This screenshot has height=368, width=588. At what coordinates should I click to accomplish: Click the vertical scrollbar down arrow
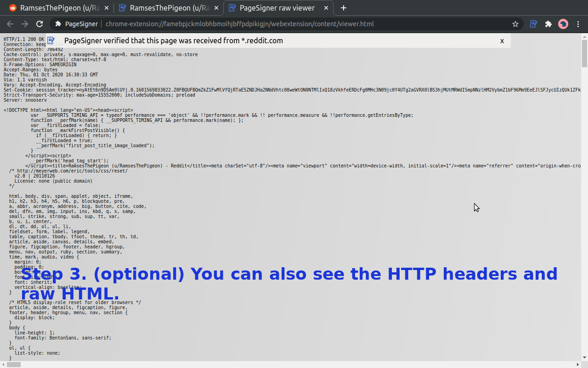584,357
